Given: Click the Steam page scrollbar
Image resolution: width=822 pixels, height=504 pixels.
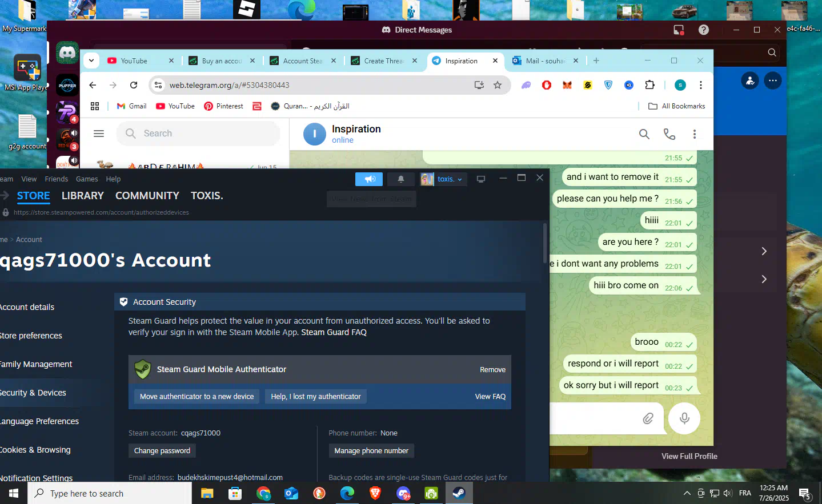Looking at the screenshot, I should pyautogui.click(x=545, y=243).
